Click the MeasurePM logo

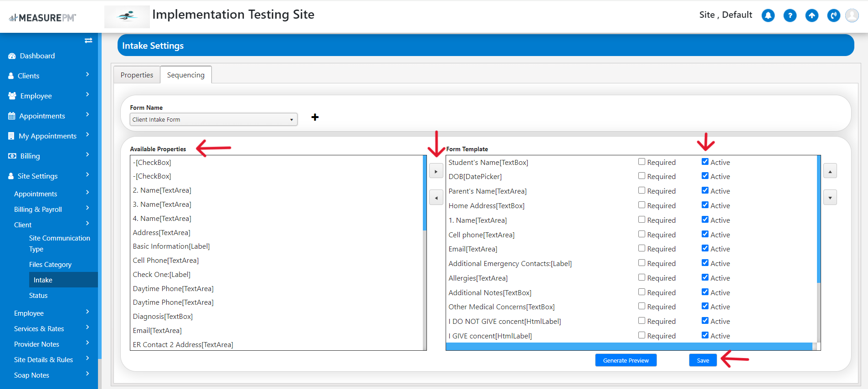point(42,18)
